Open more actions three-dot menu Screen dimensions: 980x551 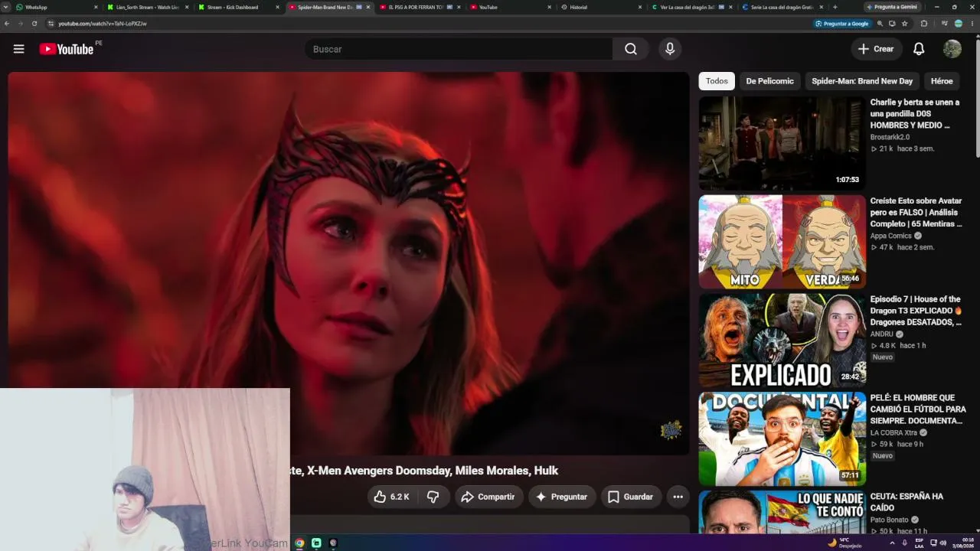tap(678, 497)
